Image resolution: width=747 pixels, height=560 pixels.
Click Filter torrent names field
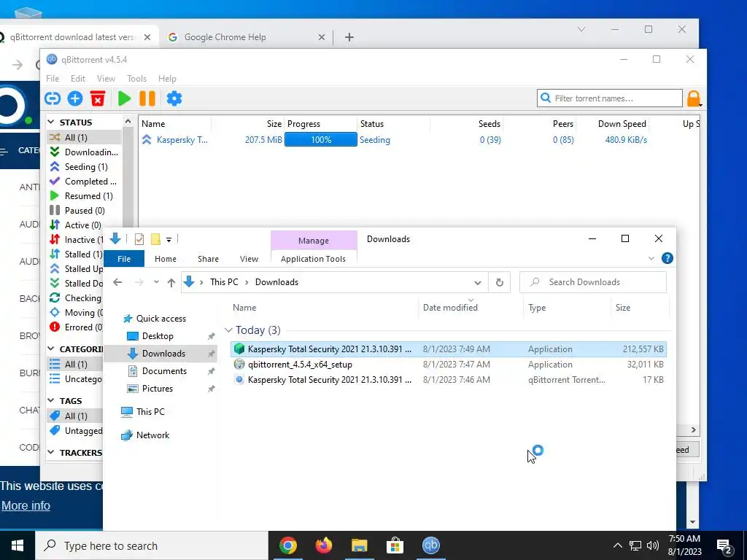[610, 98]
